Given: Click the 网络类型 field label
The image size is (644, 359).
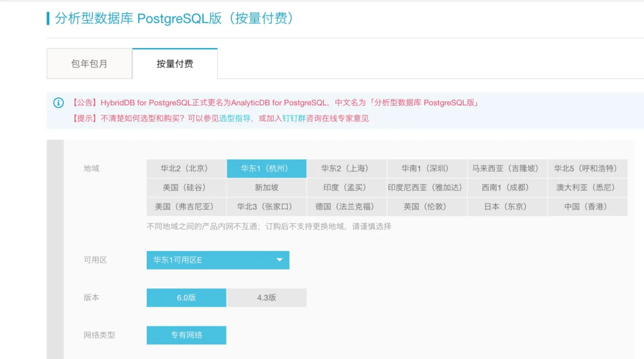Looking at the screenshot, I should 99,335.
